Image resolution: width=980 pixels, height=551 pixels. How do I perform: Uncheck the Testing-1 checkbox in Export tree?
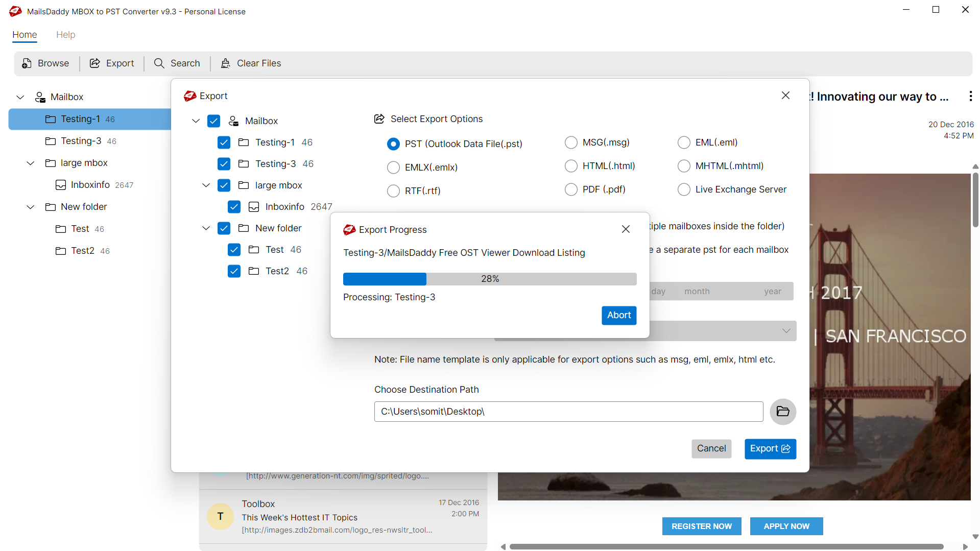click(x=224, y=142)
